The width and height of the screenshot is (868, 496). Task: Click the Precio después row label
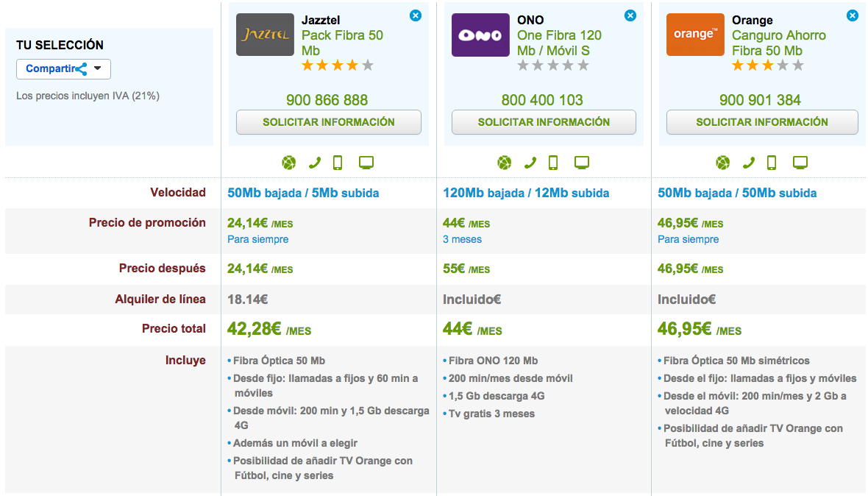pos(162,269)
